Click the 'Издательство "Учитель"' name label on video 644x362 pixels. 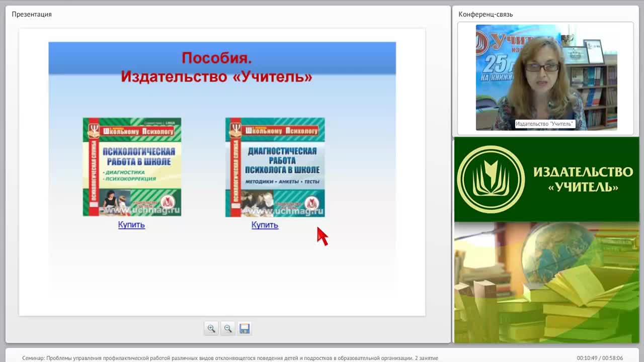tap(544, 124)
